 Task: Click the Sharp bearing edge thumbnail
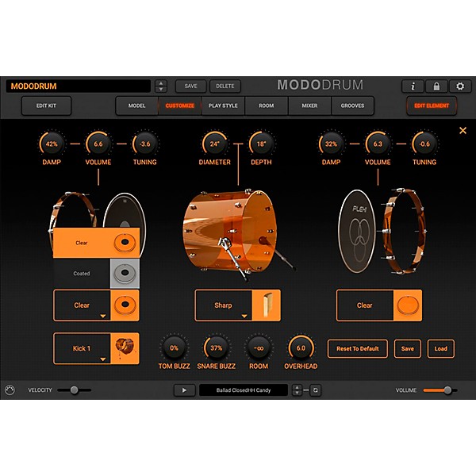(x=266, y=305)
